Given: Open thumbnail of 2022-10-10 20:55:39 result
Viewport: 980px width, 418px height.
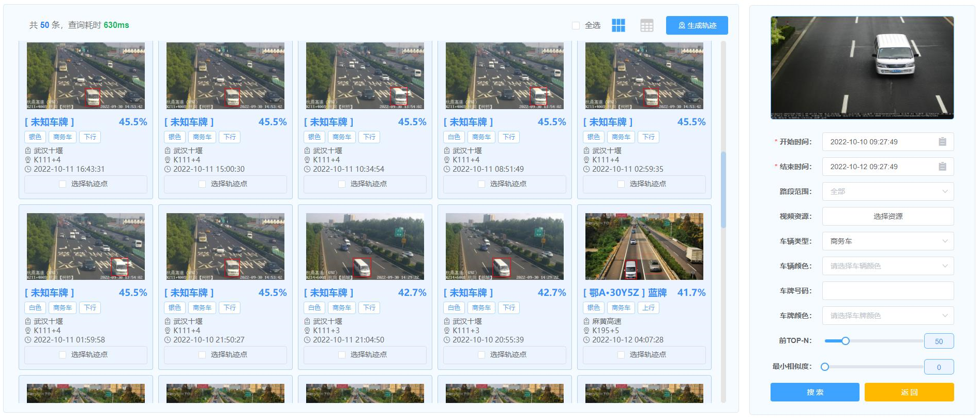Looking at the screenshot, I should point(505,246).
